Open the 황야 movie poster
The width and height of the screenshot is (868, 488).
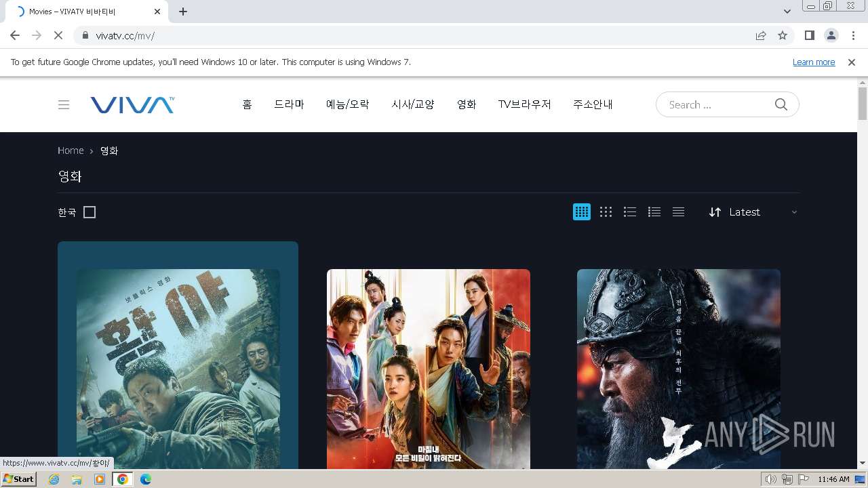point(178,369)
